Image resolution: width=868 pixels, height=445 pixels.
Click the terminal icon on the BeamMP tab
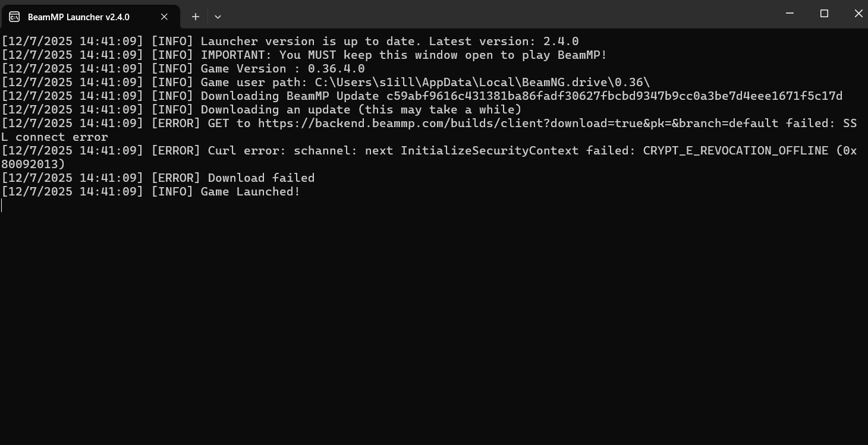(x=14, y=17)
